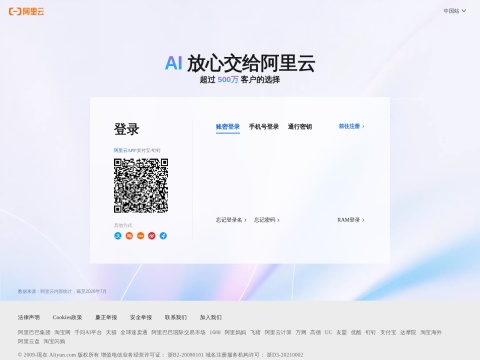480x360 pixels.
Task: Open the 友盟 footer link
Action: (x=342, y=332)
